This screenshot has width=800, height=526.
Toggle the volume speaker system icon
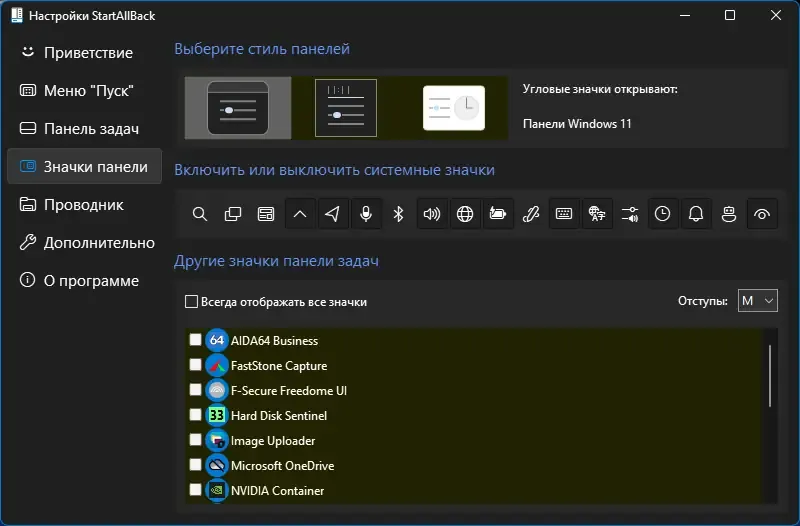[432, 214]
